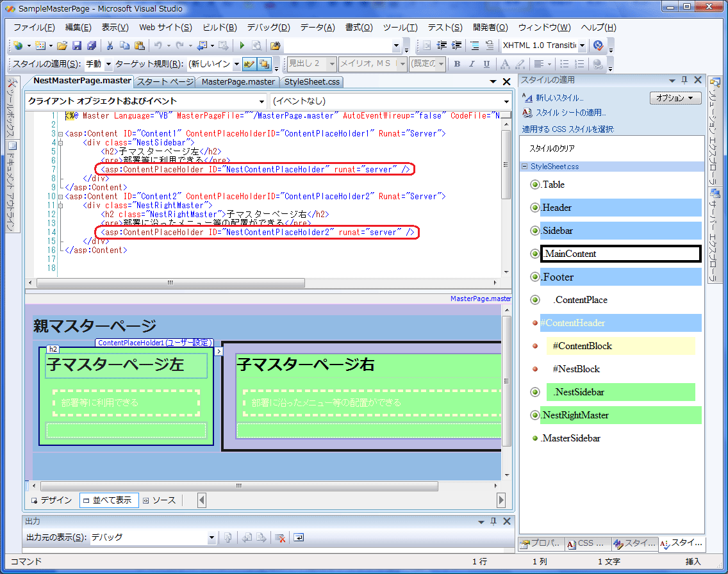Switch to MasterPage.master tab
Image resolution: width=728 pixels, height=574 pixels.
pyautogui.click(x=238, y=82)
